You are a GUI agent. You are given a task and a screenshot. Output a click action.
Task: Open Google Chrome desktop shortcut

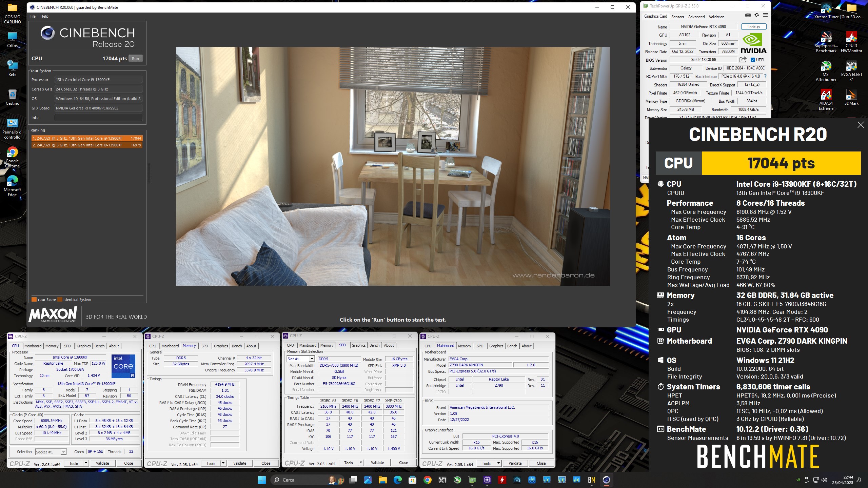coord(13,157)
